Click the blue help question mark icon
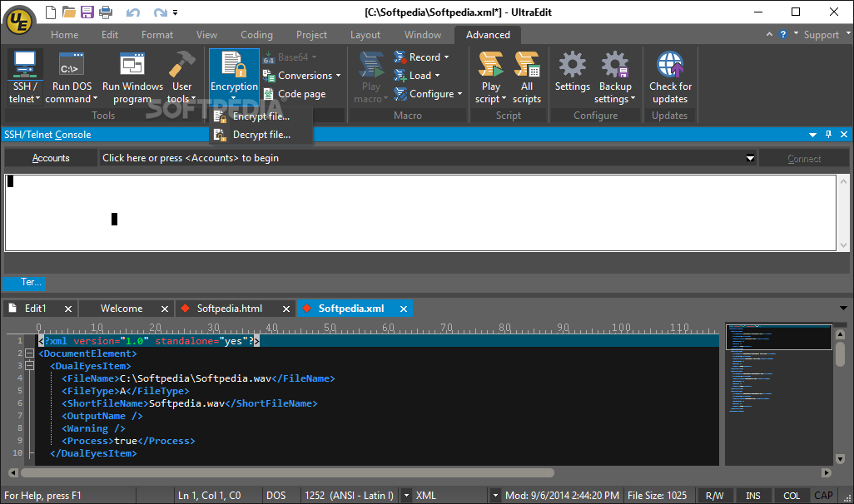The height and width of the screenshot is (504, 854). 783,34
